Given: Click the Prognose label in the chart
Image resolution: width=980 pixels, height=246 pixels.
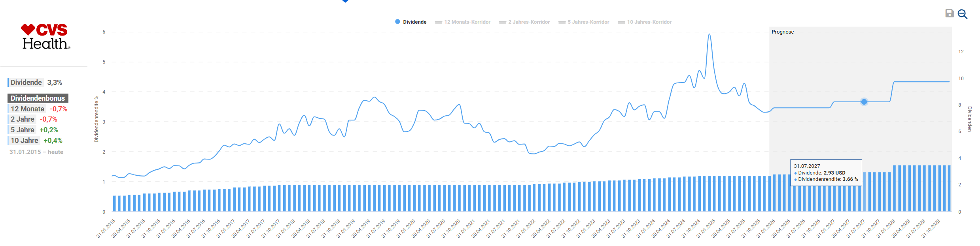Looking at the screenshot, I should tap(782, 32).
